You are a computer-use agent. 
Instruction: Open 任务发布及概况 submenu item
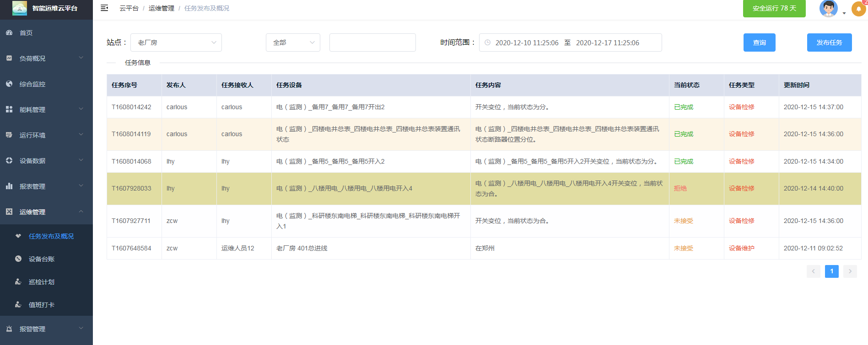coord(51,236)
